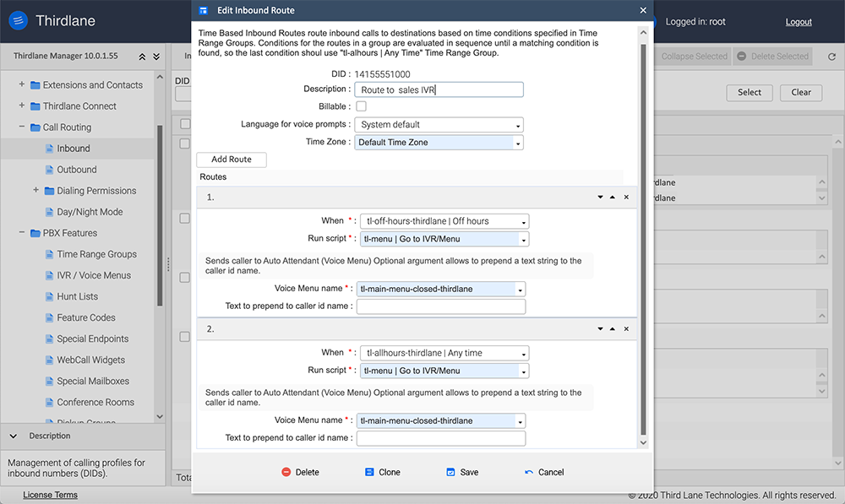Open the Language for voice prompts dropdown

coord(439,125)
